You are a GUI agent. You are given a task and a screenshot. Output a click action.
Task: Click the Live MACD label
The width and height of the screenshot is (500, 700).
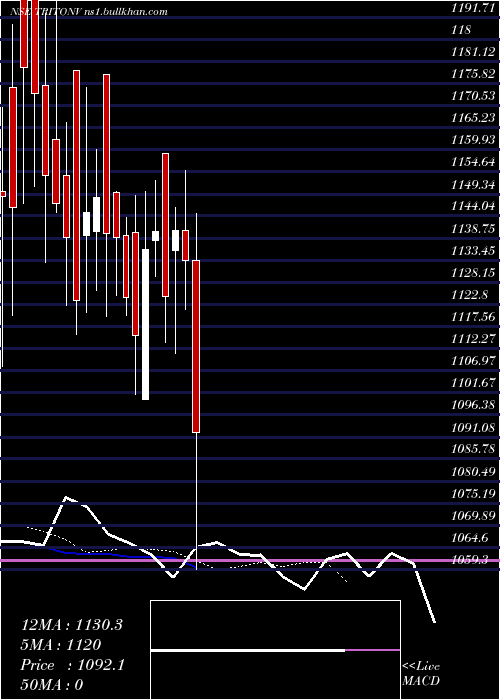tap(421, 674)
